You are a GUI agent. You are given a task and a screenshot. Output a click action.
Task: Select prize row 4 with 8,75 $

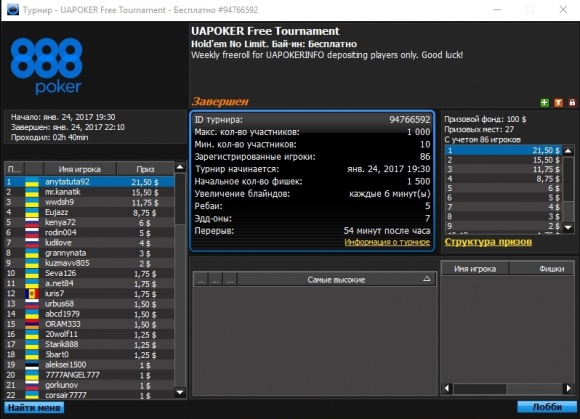point(504,179)
